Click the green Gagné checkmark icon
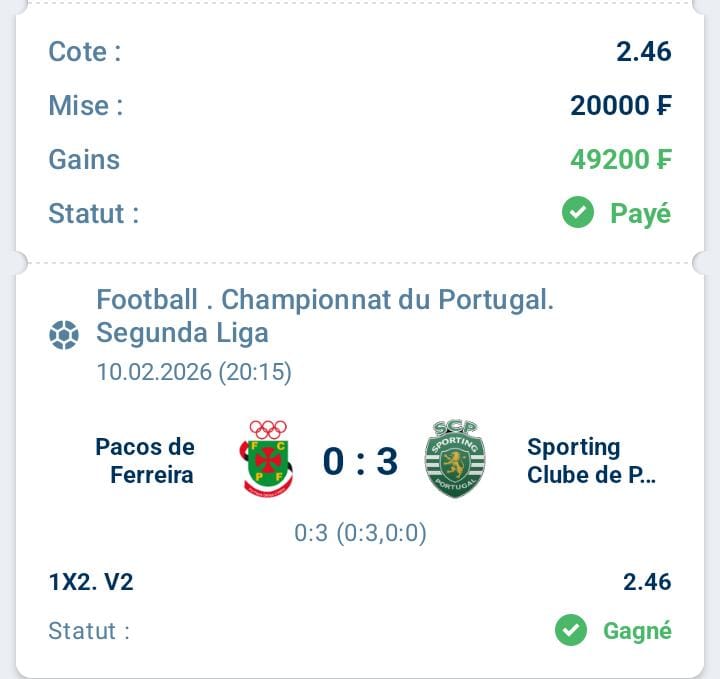 (571, 630)
